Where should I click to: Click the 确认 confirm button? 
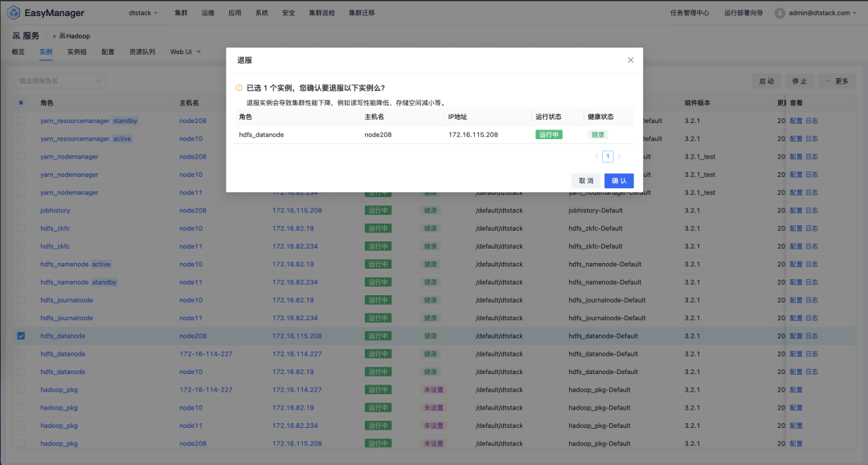coord(619,181)
